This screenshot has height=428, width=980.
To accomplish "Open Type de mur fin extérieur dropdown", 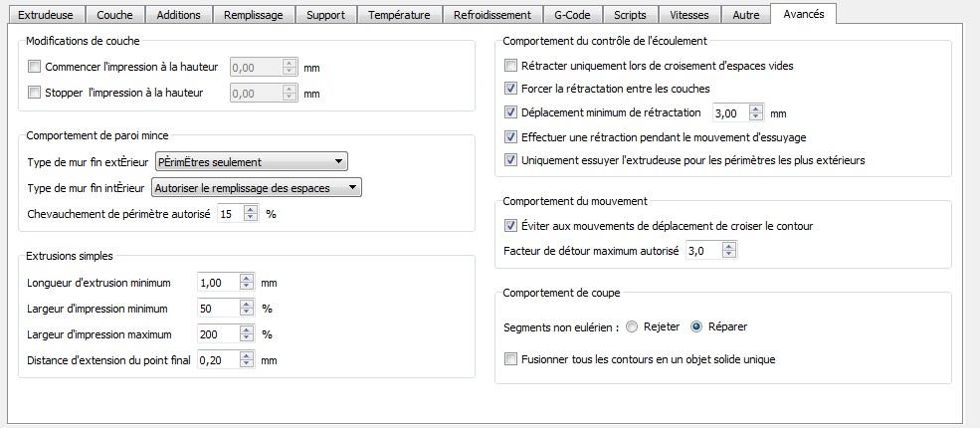I will pos(251,161).
